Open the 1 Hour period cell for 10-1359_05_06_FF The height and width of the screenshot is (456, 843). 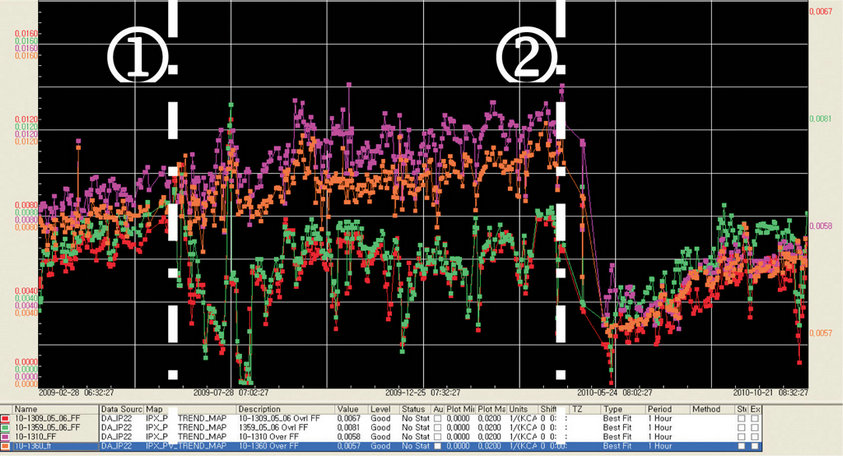(660, 428)
